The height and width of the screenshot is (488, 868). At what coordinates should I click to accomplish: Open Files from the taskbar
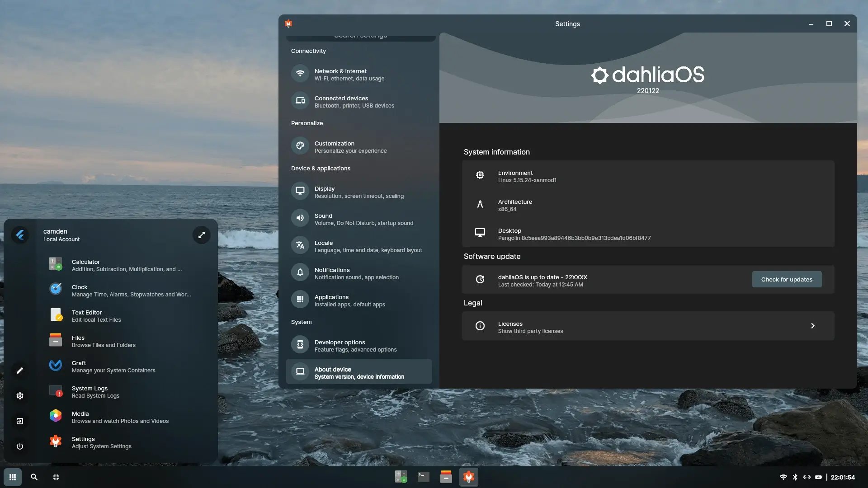click(x=446, y=477)
